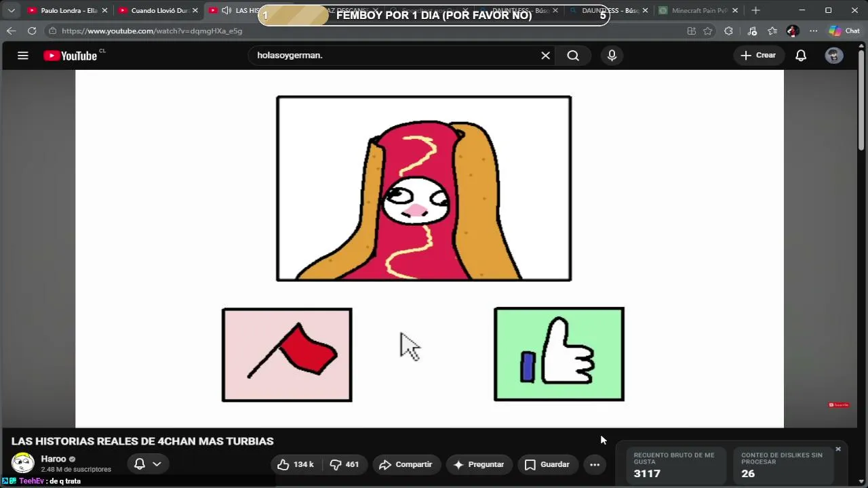
Task: Open the Haroo channel name link
Action: pos(54,459)
